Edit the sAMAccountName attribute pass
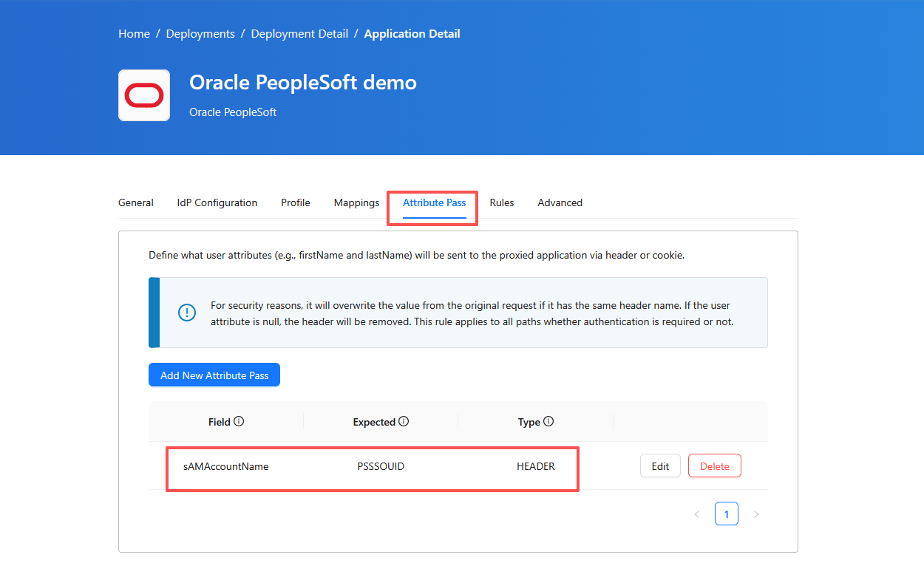 [x=660, y=466]
